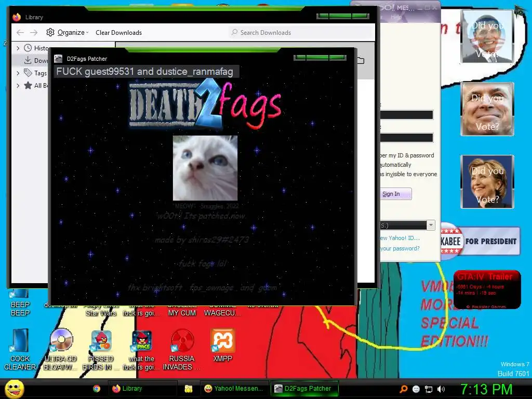Switch to the Library taskbar button

[x=142, y=389]
